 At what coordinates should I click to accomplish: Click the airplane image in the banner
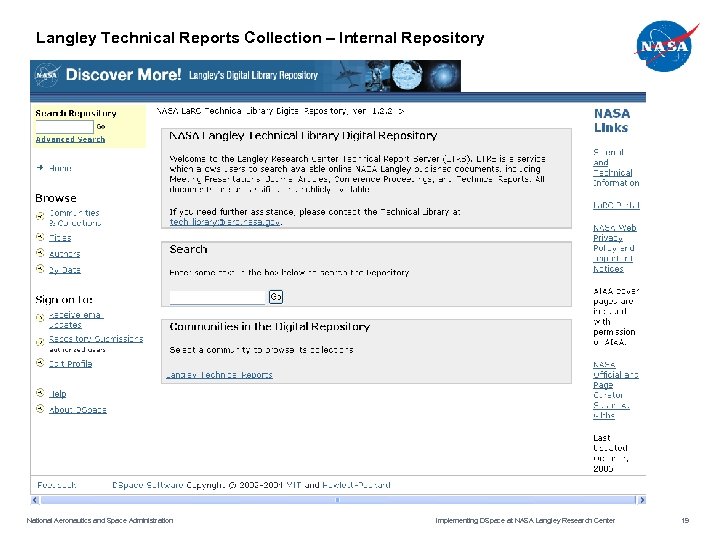click(x=349, y=74)
